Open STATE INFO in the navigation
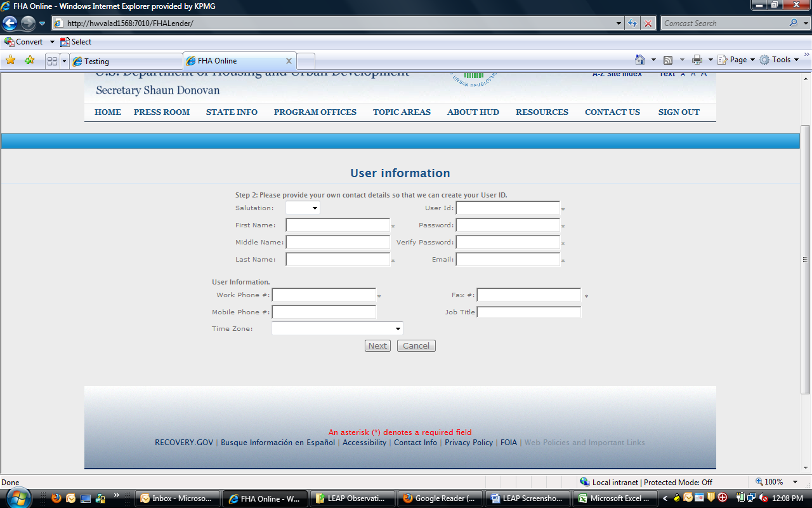Viewport: 812px width, 508px height. click(x=232, y=112)
